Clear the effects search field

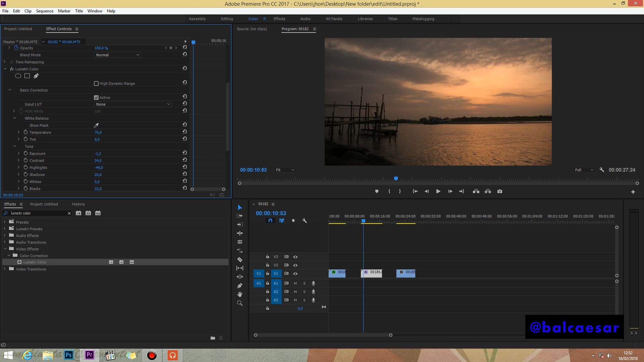(69, 214)
